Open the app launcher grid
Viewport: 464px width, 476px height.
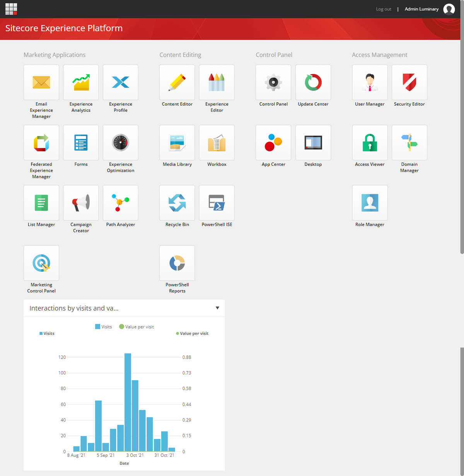coord(11,8)
